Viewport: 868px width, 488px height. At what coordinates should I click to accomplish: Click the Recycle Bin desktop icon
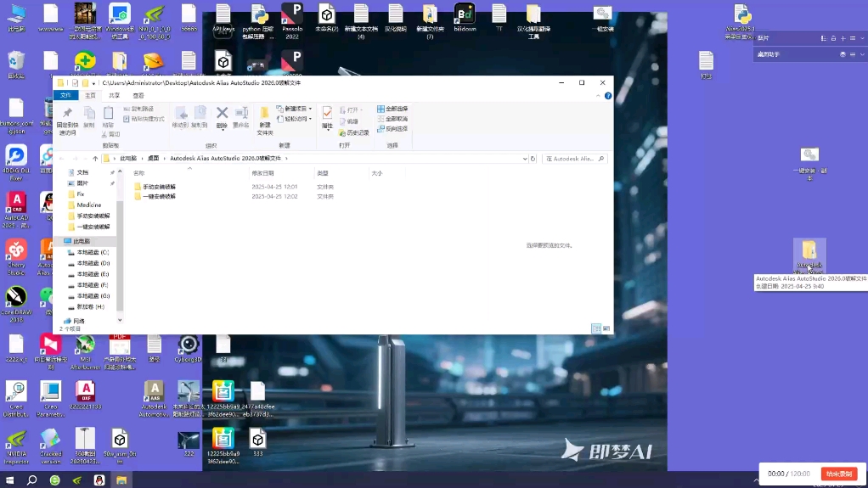[x=16, y=65]
